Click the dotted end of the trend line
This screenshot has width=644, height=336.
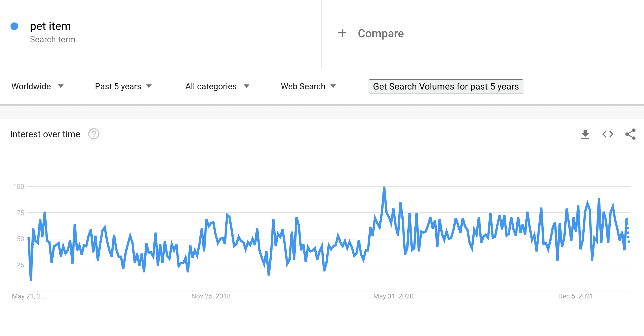(628, 232)
